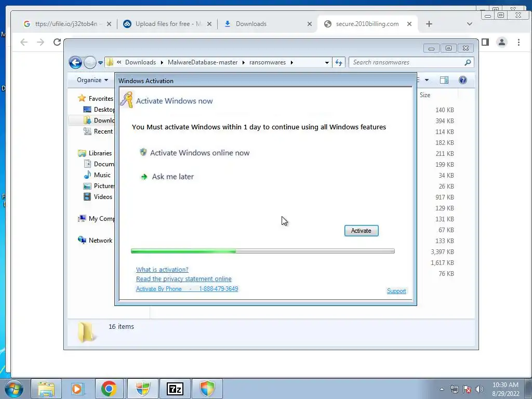Click Chrome back navigation arrow

point(24,42)
